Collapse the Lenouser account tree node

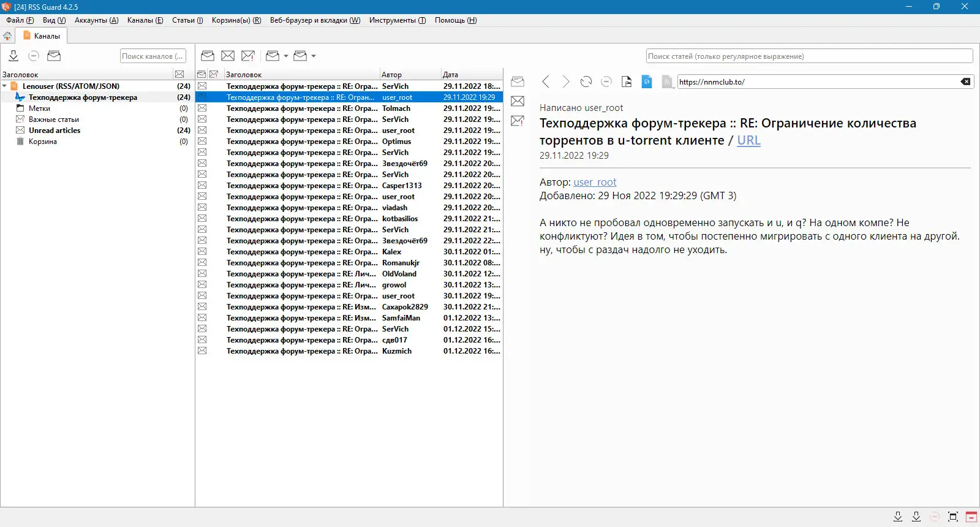[5, 86]
